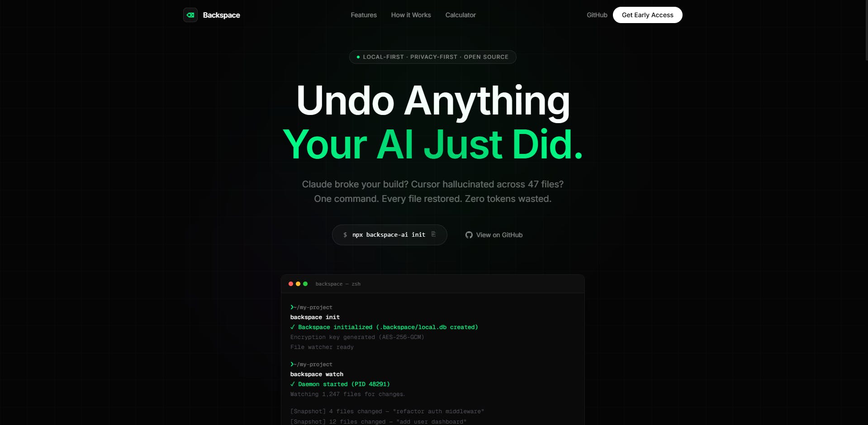
Task: Click the page vertical scrollbar
Action: tap(866, 29)
